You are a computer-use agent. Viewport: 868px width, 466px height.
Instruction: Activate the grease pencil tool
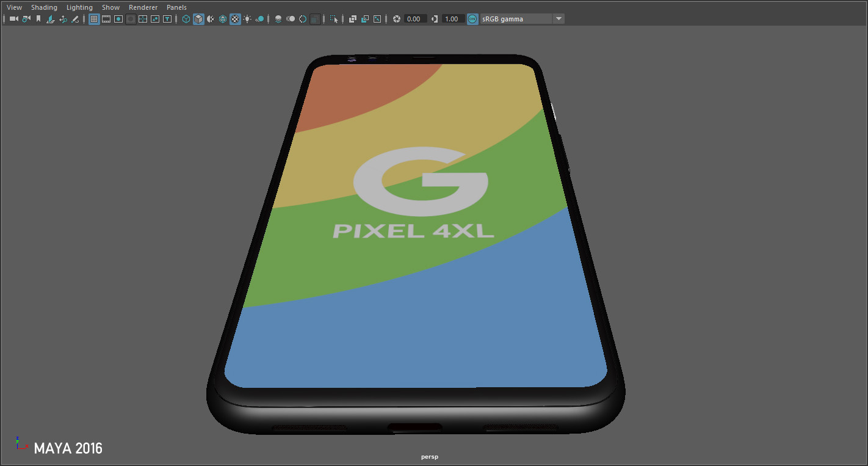[x=75, y=18]
